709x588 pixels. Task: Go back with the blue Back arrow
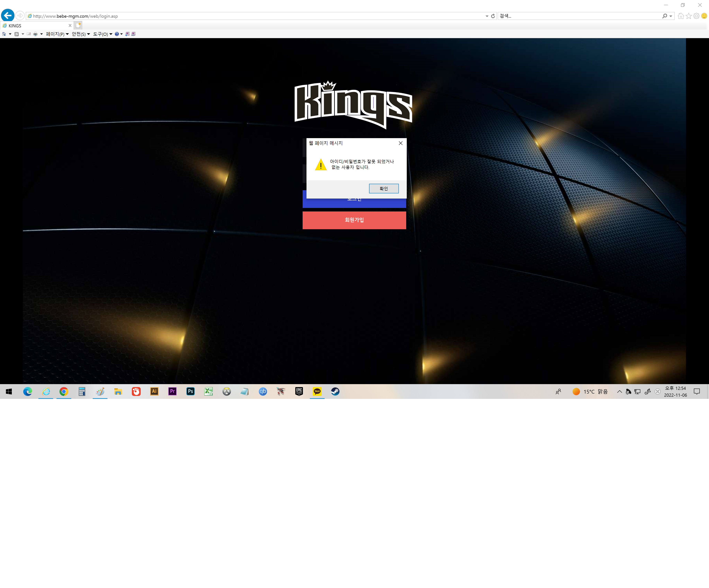[8, 15]
